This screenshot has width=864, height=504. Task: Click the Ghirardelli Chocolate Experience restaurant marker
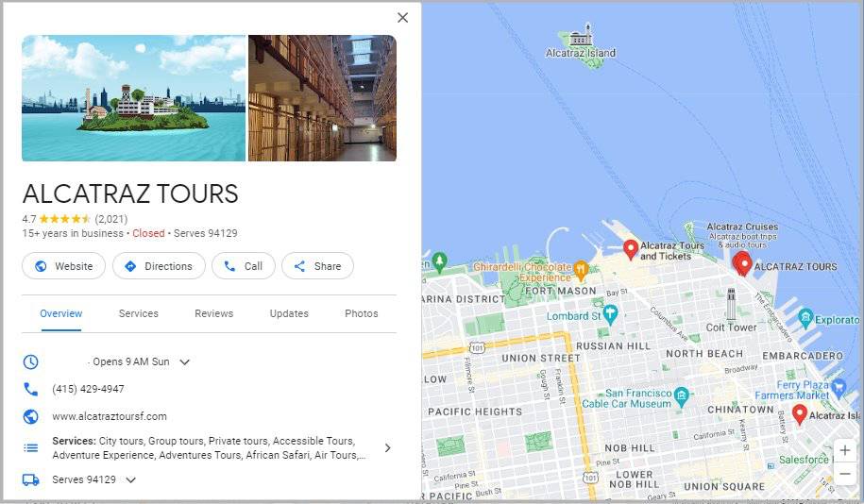coord(580,270)
